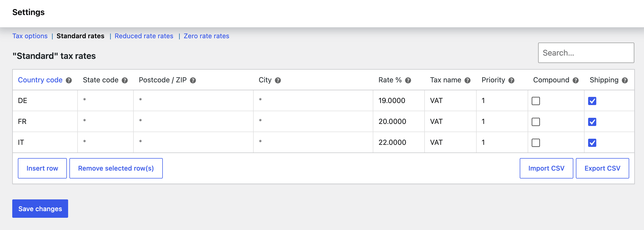Viewport: 644px width, 230px height.
Task: Uncheck Shipping for the FR row
Action: tap(592, 122)
